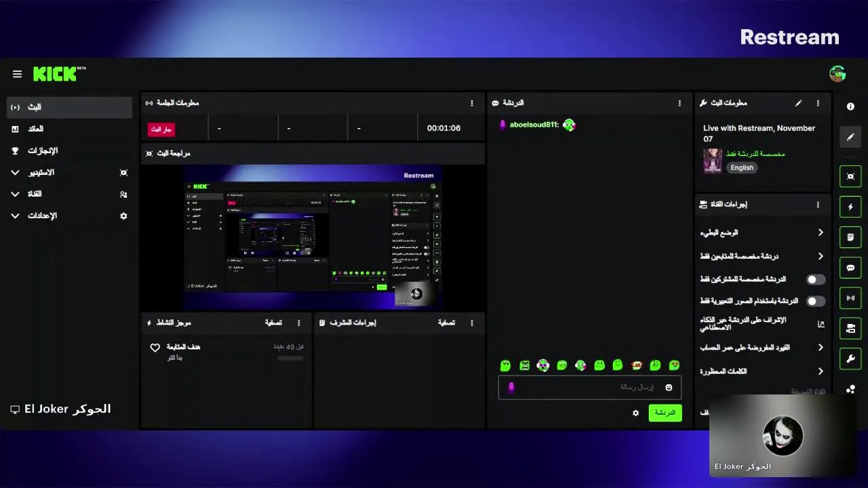Open three-dot menu of موجز النشاط panel
Image resolution: width=868 pixels, height=488 pixels.
pyautogui.click(x=298, y=323)
